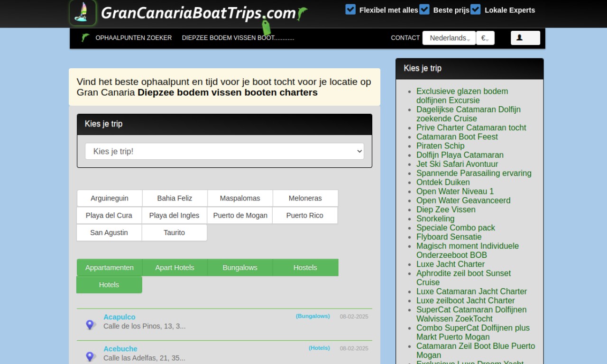Open the Dolfijn Playa Catamaran link
Screen dimensions: 607x364
(460, 155)
